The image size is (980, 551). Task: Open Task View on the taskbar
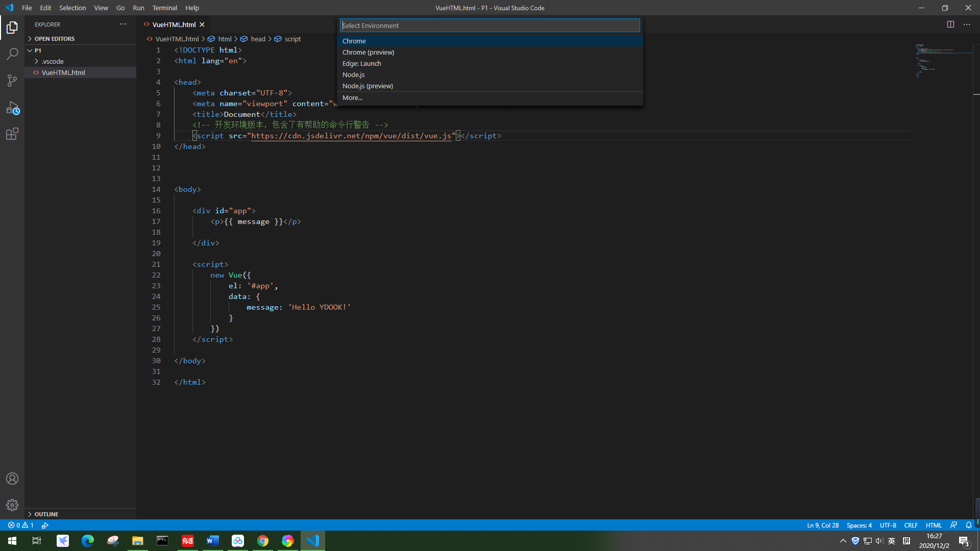[37, 541]
